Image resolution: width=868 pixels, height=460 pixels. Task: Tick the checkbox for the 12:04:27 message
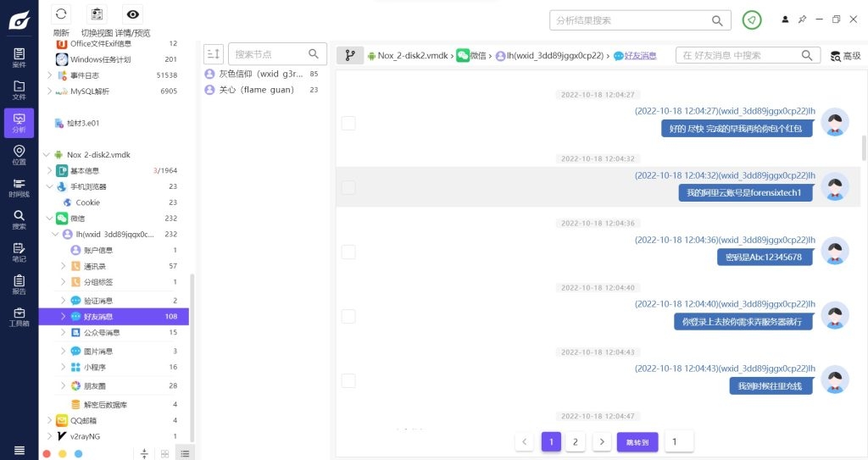pyautogui.click(x=348, y=123)
